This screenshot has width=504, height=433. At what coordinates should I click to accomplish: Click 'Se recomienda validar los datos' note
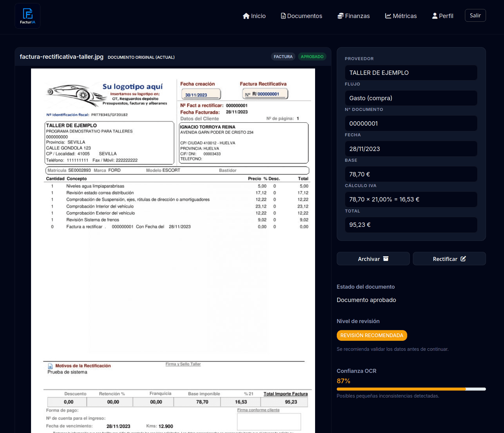pos(393,349)
